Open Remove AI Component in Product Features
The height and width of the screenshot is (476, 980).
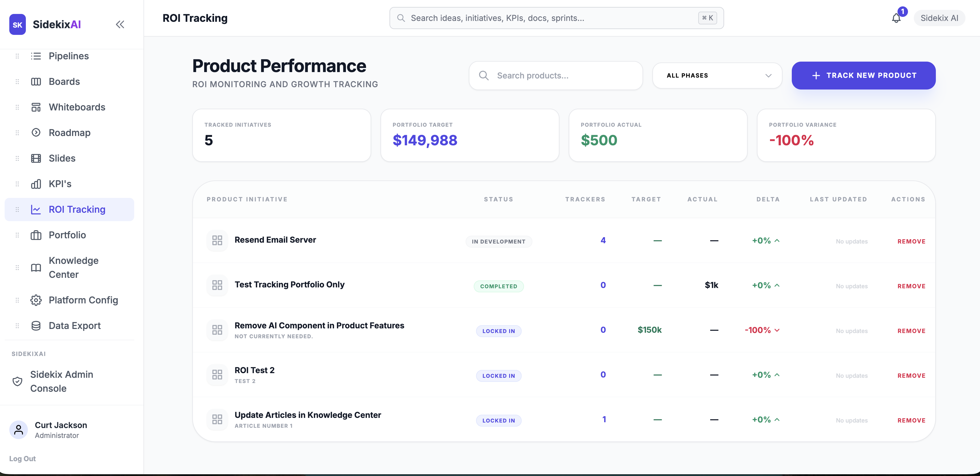(319, 325)
